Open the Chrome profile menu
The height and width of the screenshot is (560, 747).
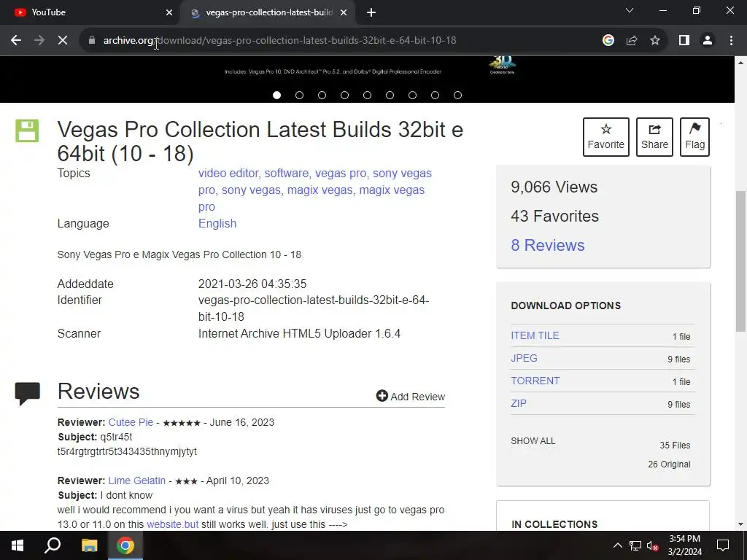[x=708, y=41]
